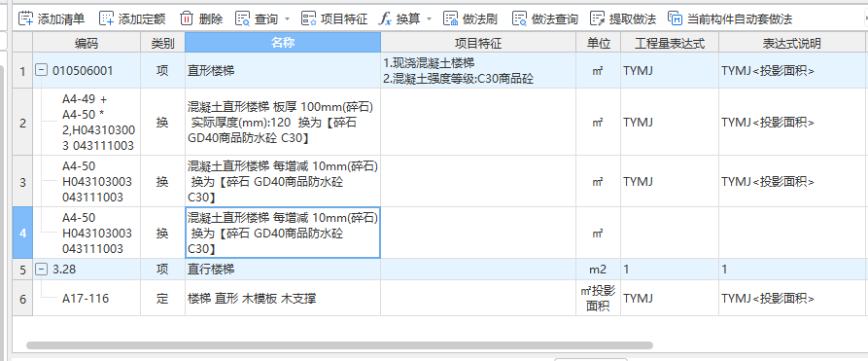Viewport: 868px width, 361px height.
Task: Click the A17-116 code cell
Action: pos(87,299)
